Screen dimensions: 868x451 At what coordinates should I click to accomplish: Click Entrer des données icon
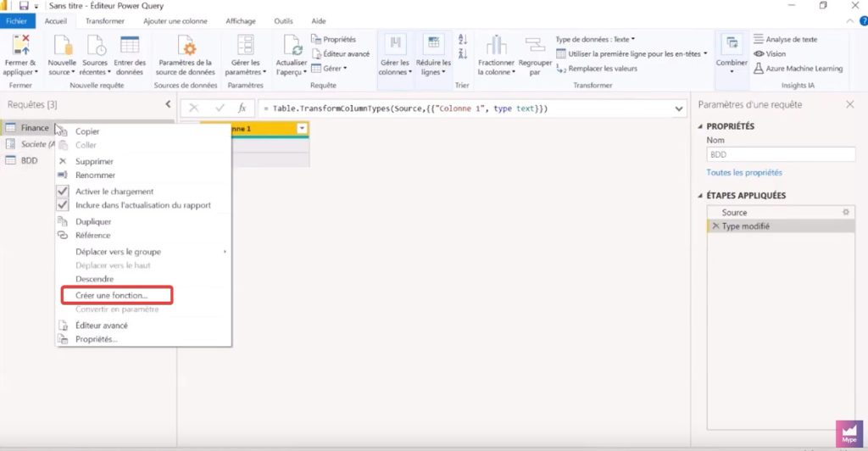[130, 44]
